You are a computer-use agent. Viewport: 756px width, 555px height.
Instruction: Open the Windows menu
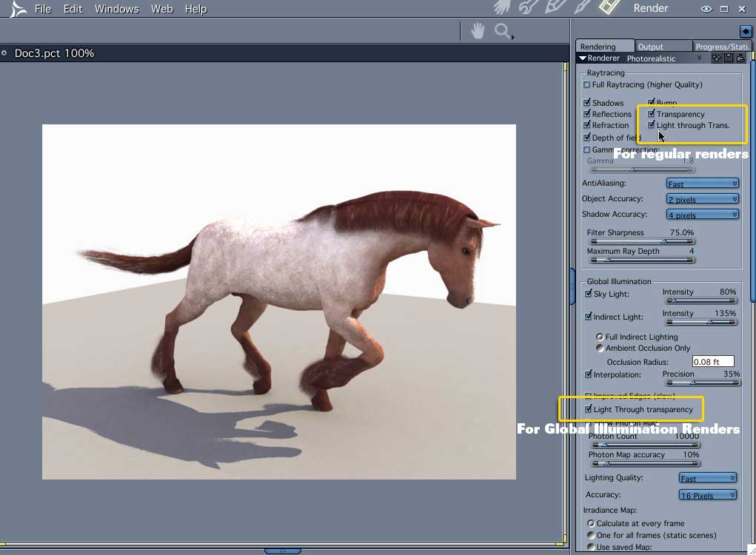click(x=117, y=9)
